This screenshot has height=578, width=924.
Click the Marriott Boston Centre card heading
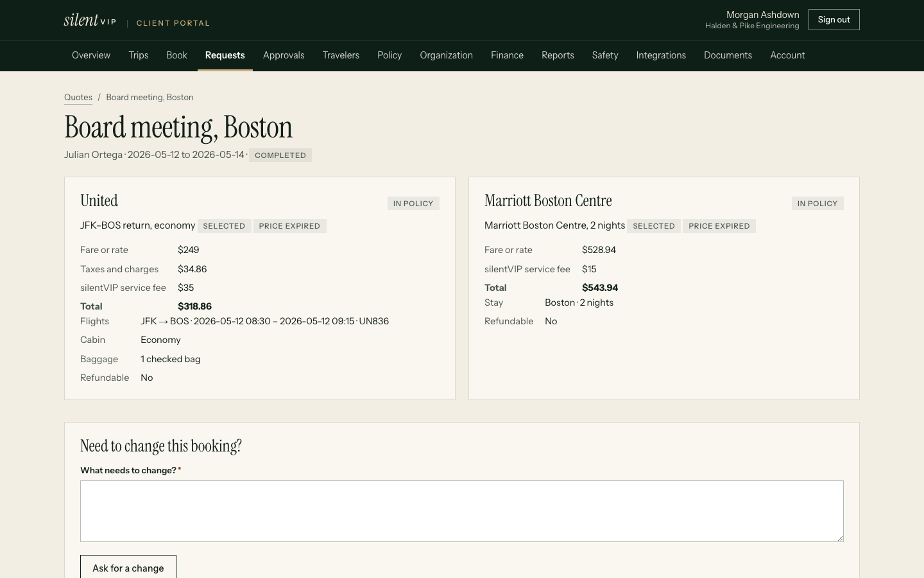[548, 201]
